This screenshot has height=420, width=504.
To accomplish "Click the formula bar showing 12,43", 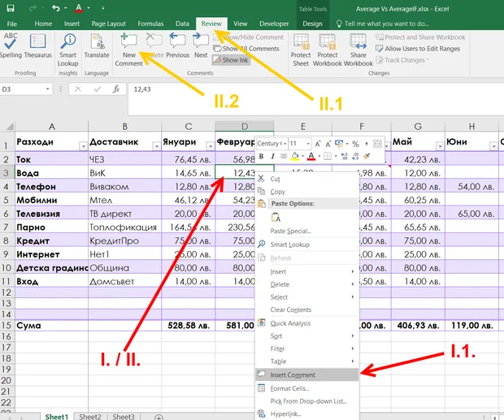I will tap(315, 99).
